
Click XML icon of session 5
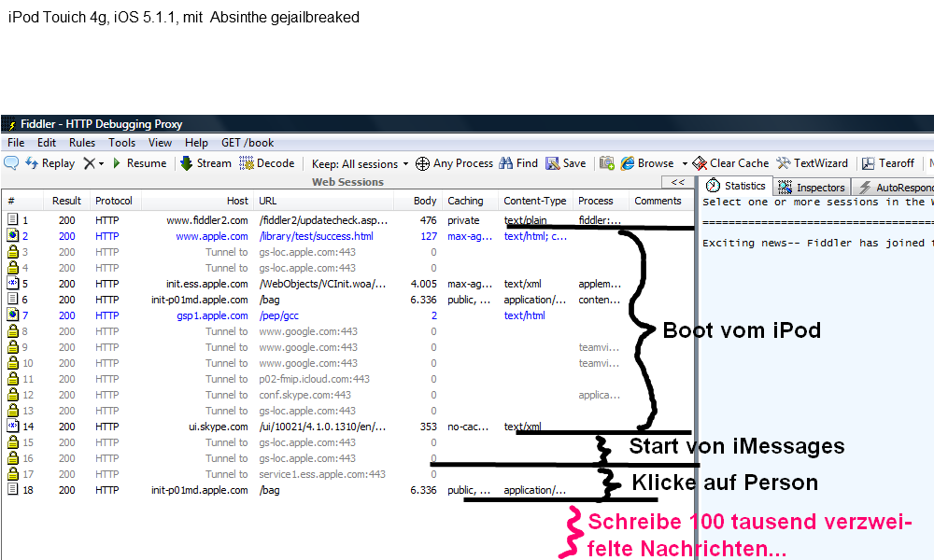[12, 284]
